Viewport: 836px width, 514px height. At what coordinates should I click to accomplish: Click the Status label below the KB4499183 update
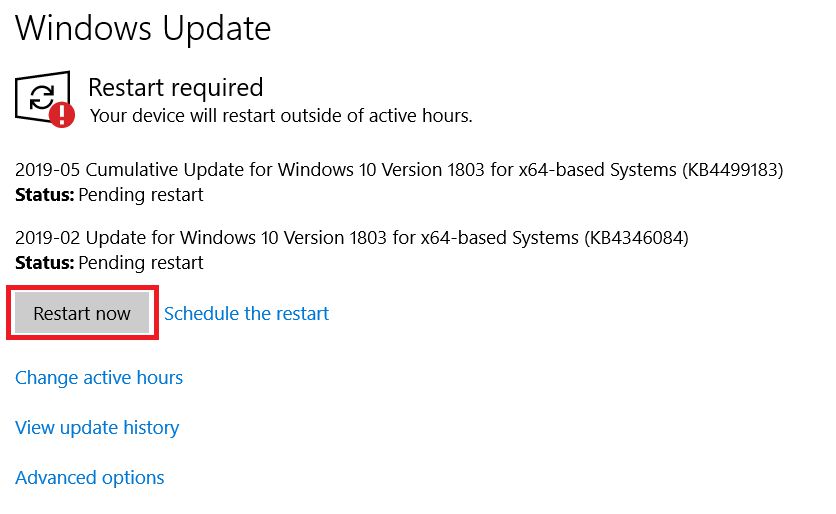coord(44,194)
